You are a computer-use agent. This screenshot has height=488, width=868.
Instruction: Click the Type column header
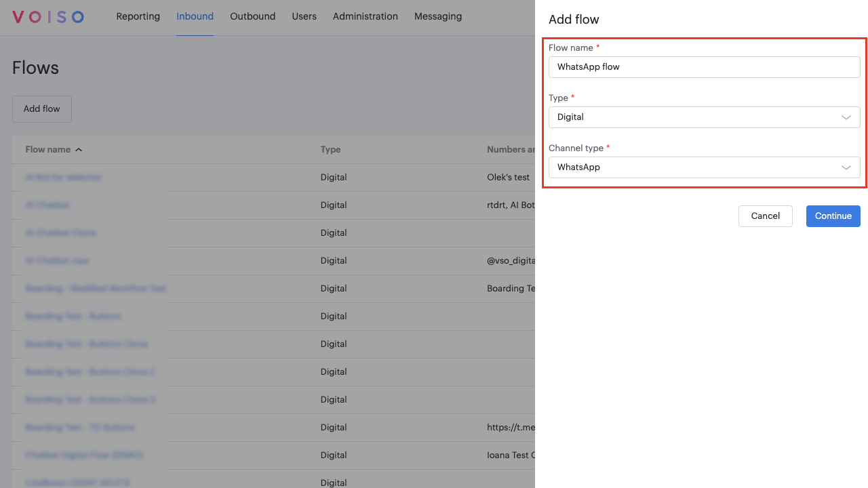331,150
